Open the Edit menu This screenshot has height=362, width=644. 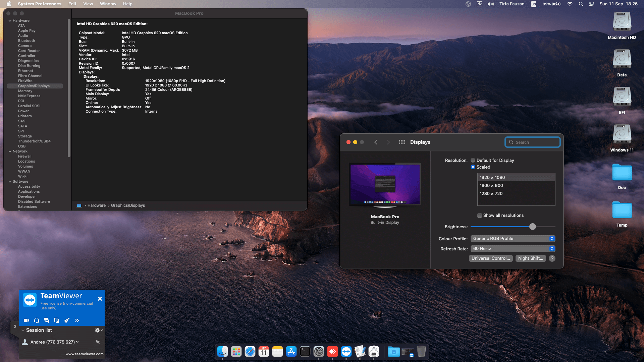tap(72, 4)
